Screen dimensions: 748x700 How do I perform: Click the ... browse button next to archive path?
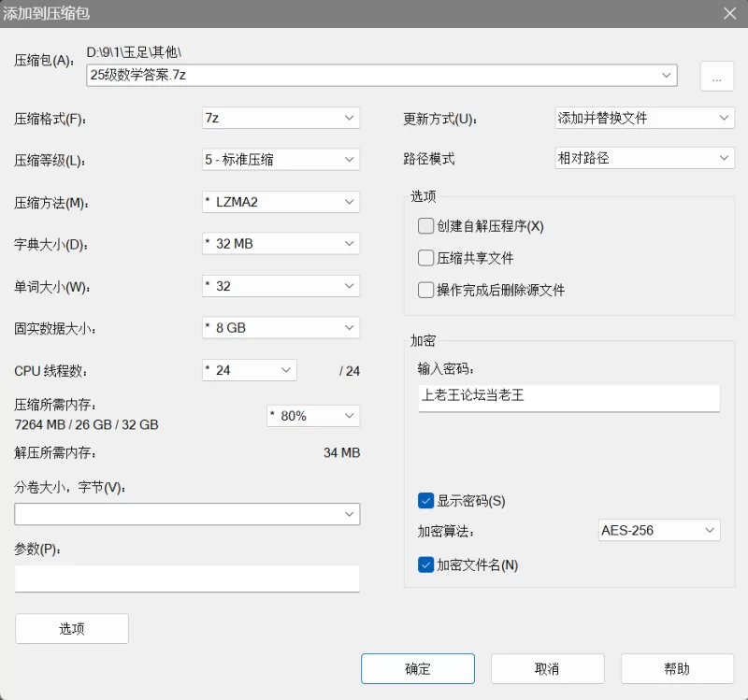tap(716, 76)
